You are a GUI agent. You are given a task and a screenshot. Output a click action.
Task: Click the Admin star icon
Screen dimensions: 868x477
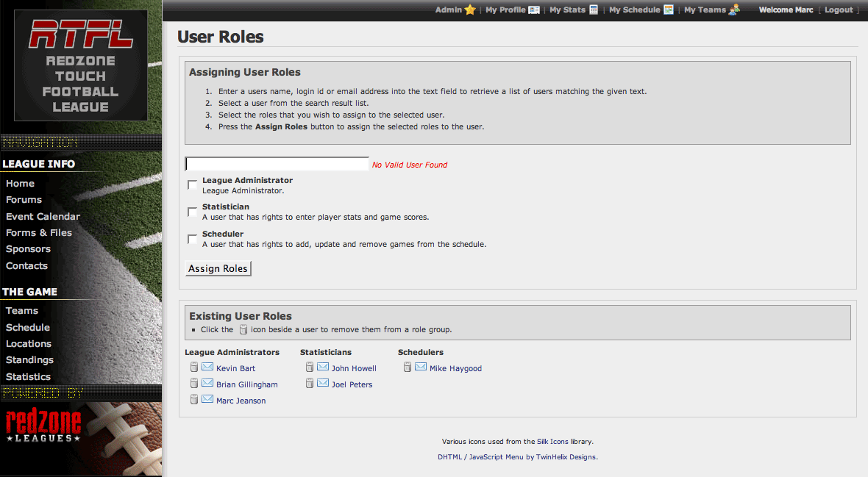[x=470, y=10]
